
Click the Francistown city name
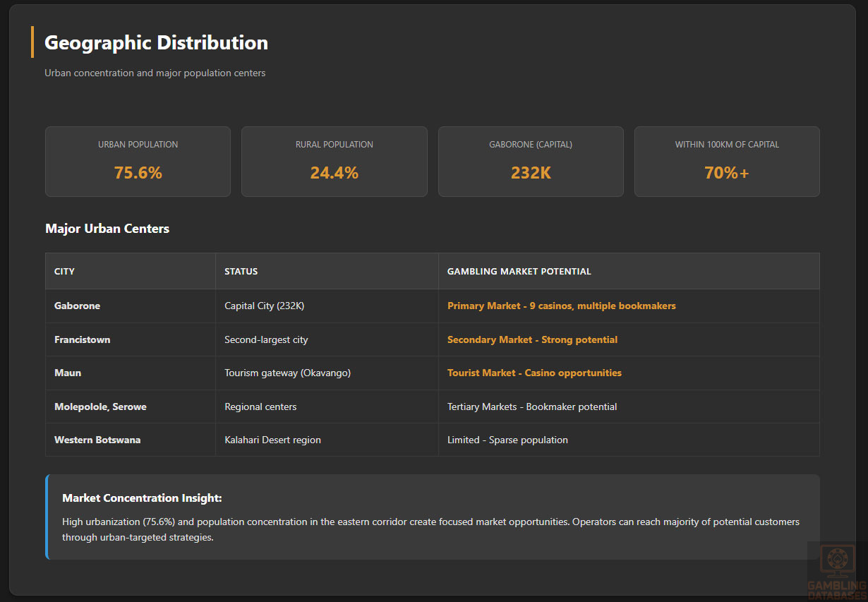point(82,339)
